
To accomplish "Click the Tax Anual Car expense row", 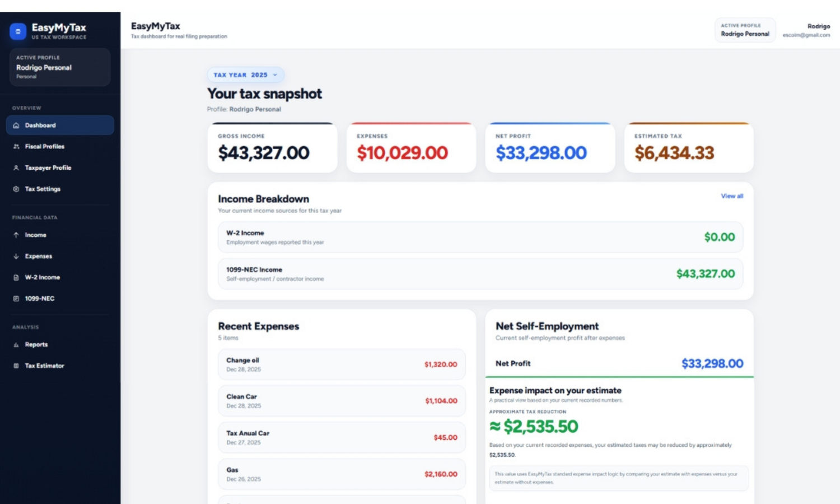I will pos(342,437).
